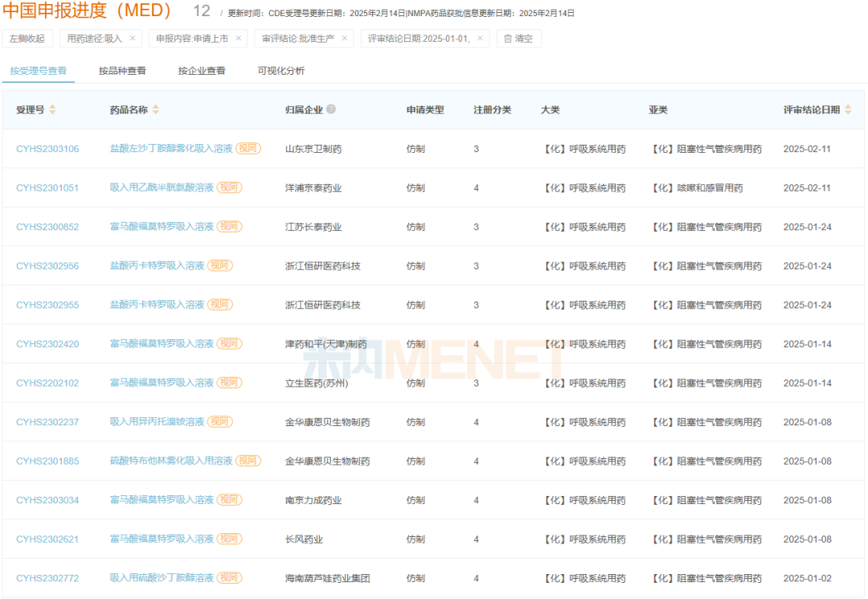Select date cell 2025-01-02
This screenshot has width=868, height=599.
click(x=807, y=579)
